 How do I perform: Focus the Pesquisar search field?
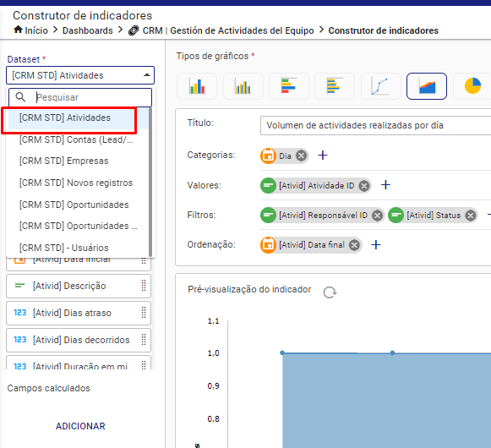(80, 97)
